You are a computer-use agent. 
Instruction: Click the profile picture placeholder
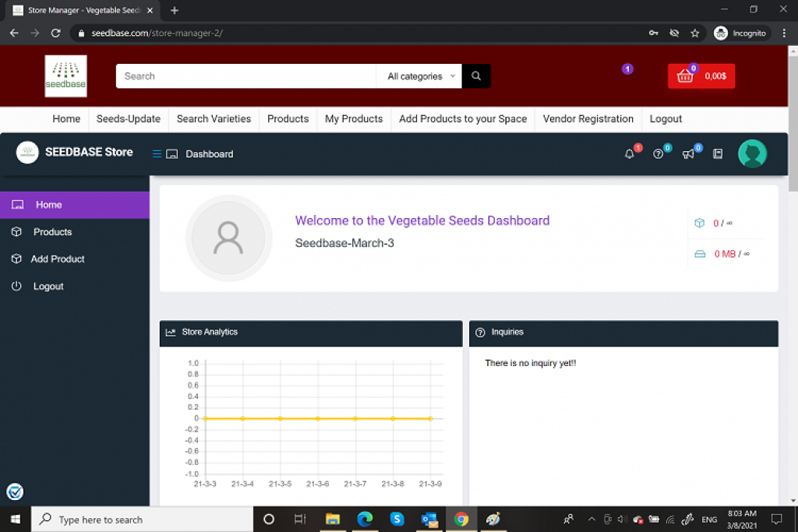point(228,238)
